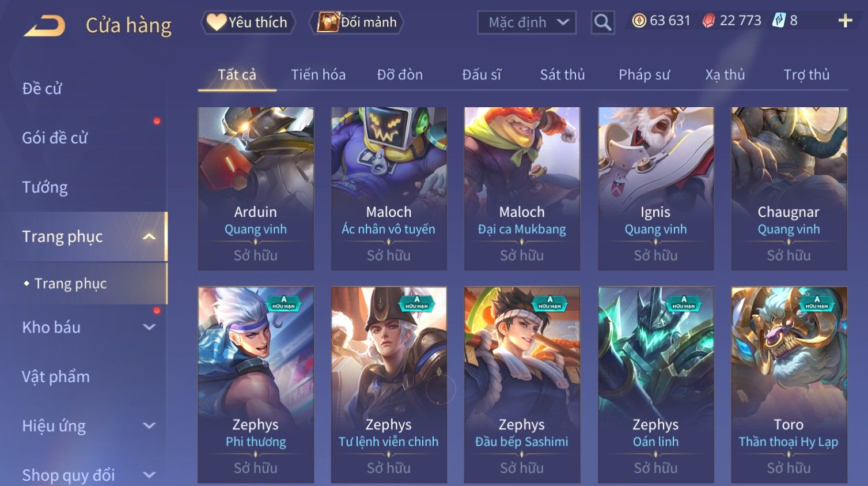Click the golden back arrow icon
The height and width of the screenshot is (486, 868).
(44, 25)
